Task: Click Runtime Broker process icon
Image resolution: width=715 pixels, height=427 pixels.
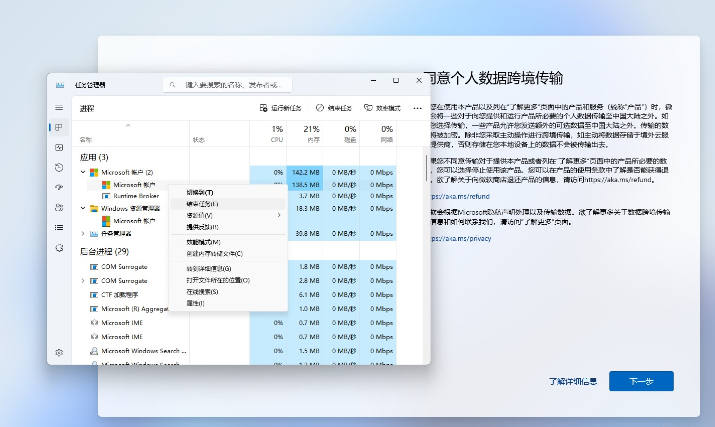Action: pyautogui.click(x=106, y=196)
